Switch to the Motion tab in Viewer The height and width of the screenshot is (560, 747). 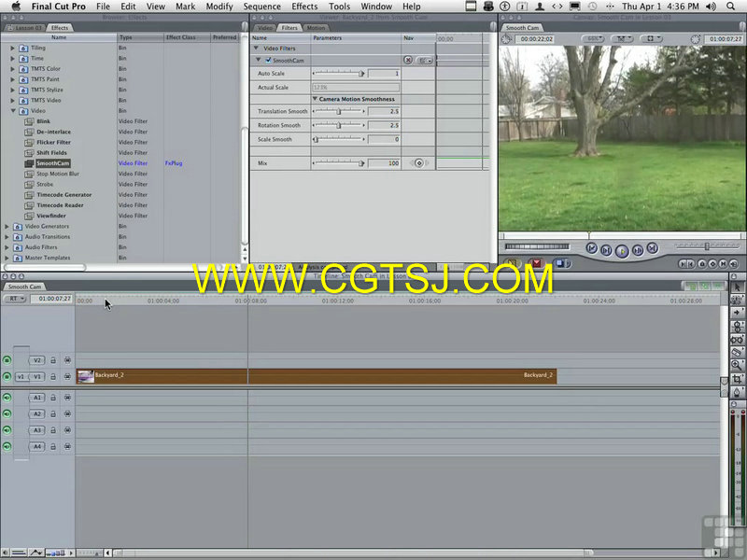click(x=316, y=28)
